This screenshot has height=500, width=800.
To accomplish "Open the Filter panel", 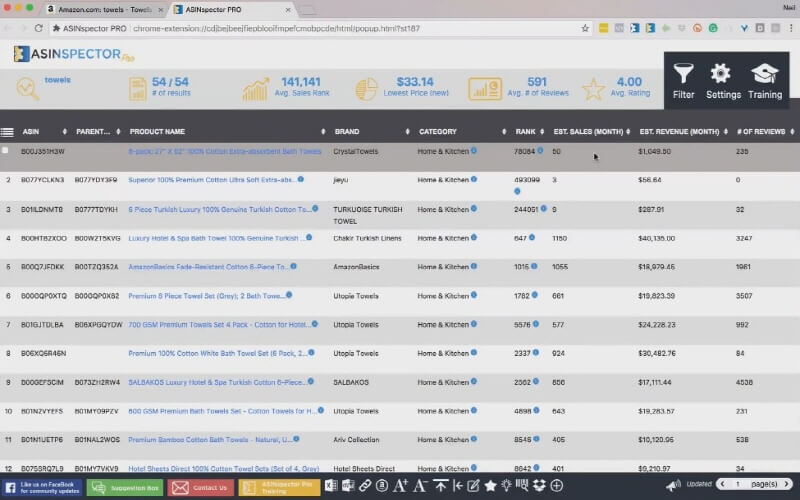I will [683, 81].
